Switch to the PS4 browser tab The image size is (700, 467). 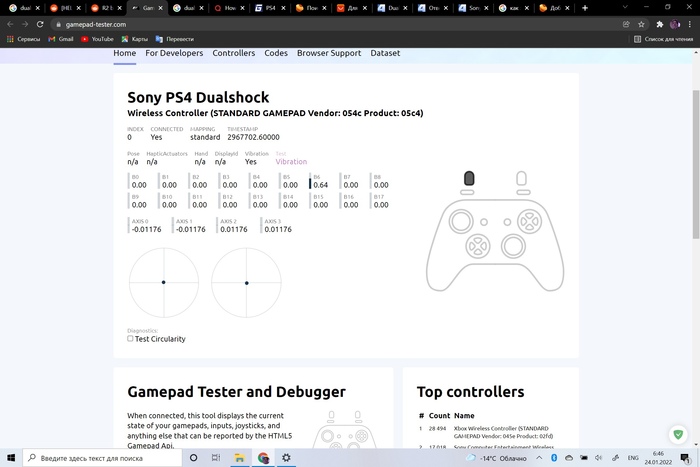click(x=270, y=8)
